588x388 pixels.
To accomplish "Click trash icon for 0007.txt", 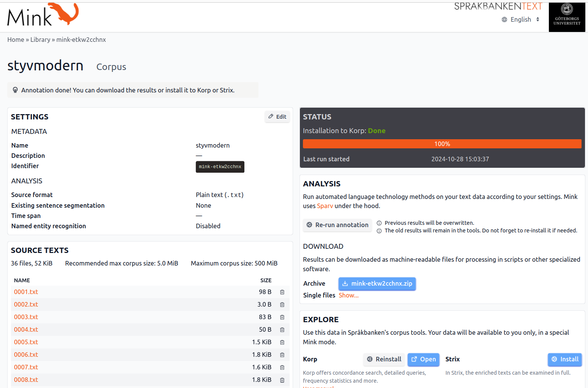I will (x=282, y=367).
